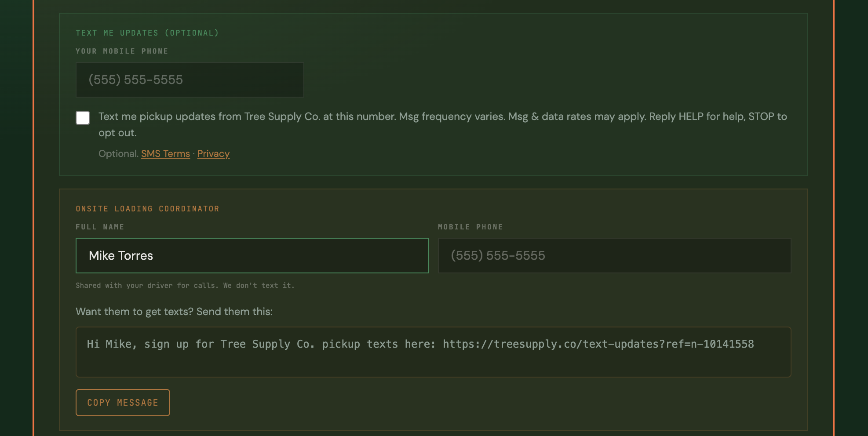Click the coordinator Mobile Phone input field

(614, 255)
